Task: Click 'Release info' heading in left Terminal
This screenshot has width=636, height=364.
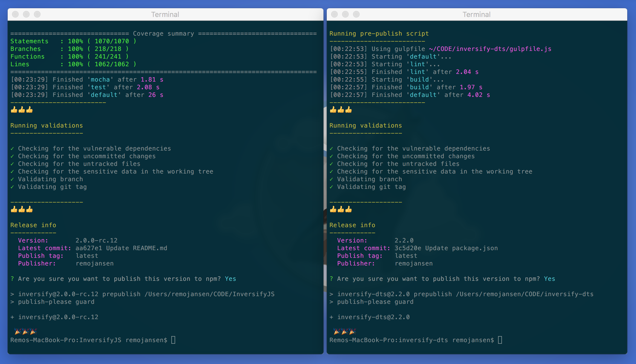Action: click(33, 225)
